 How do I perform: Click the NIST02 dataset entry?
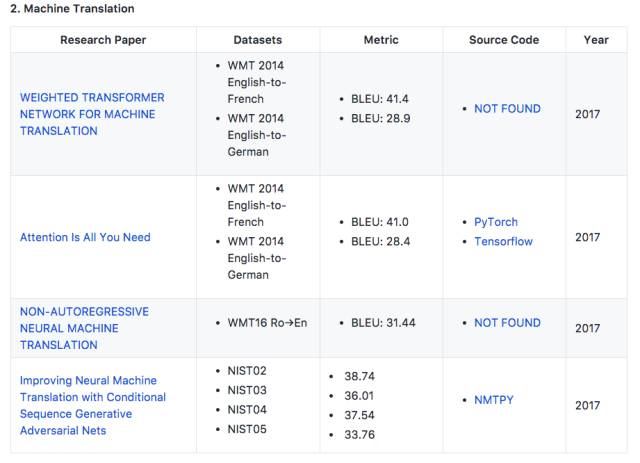246,371
